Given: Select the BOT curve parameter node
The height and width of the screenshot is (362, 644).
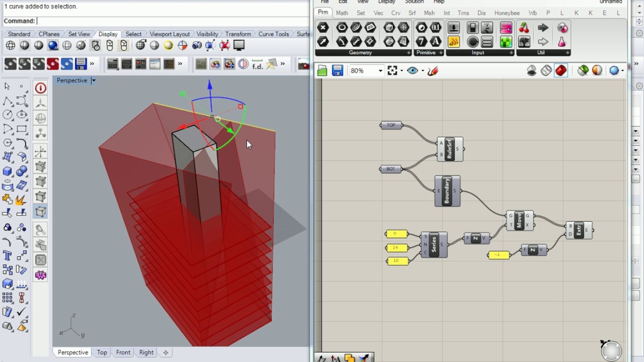Looking at the screenshot, I should pos(391,169).
